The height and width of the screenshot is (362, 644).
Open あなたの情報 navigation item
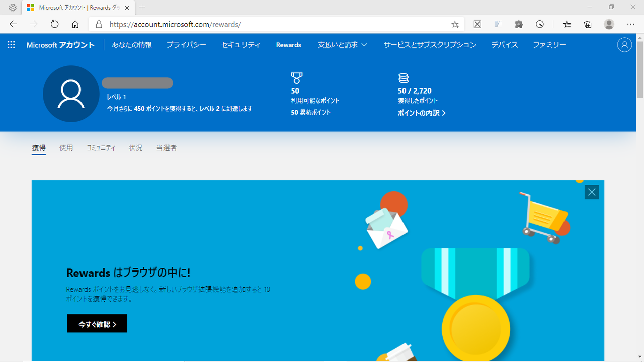pos(132,45)
